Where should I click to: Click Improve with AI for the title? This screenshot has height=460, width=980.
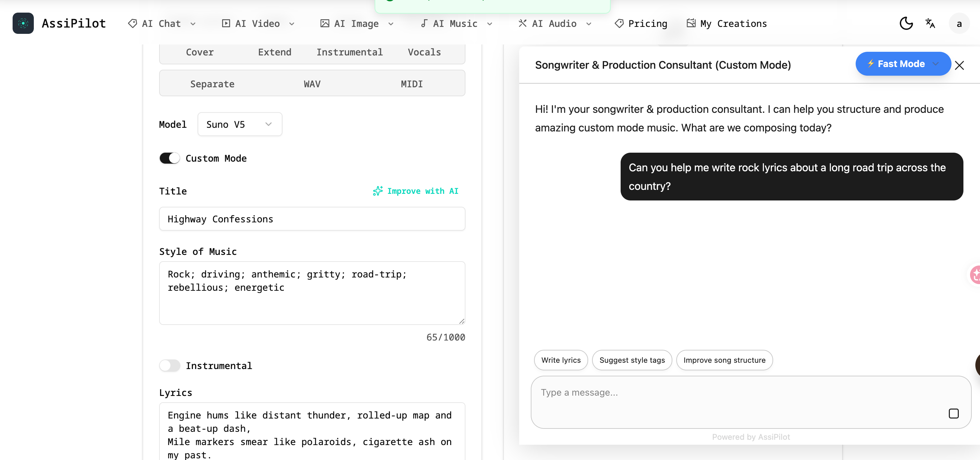[x=415, y=191]
